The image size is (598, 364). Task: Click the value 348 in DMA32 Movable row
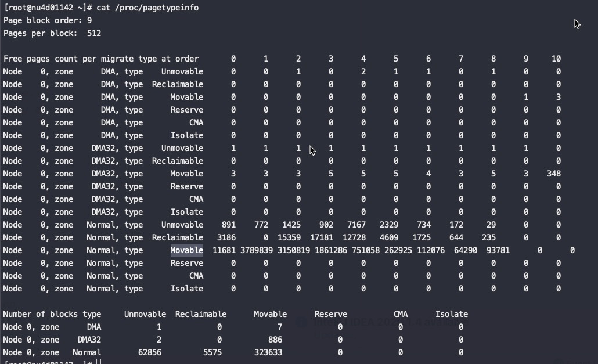(554, 174)
